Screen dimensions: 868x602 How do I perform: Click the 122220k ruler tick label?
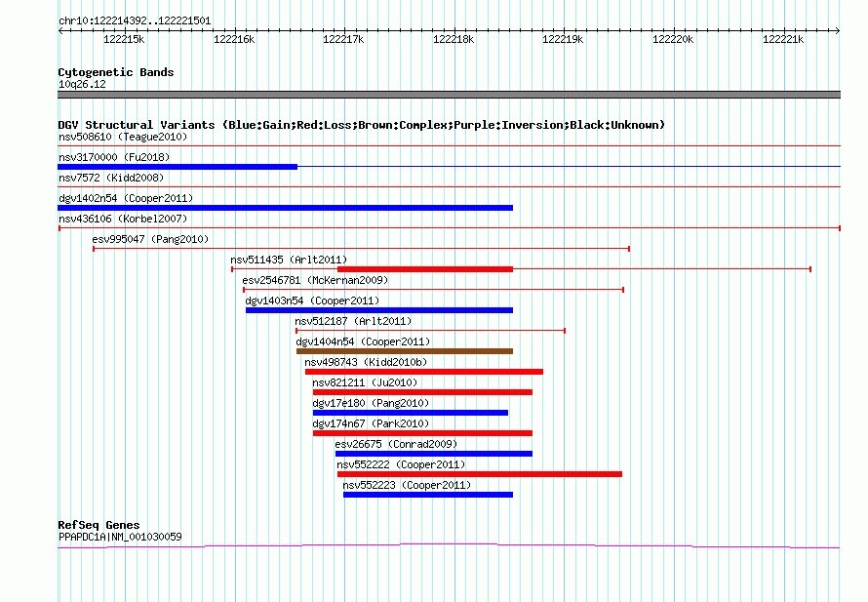[673, 39]
